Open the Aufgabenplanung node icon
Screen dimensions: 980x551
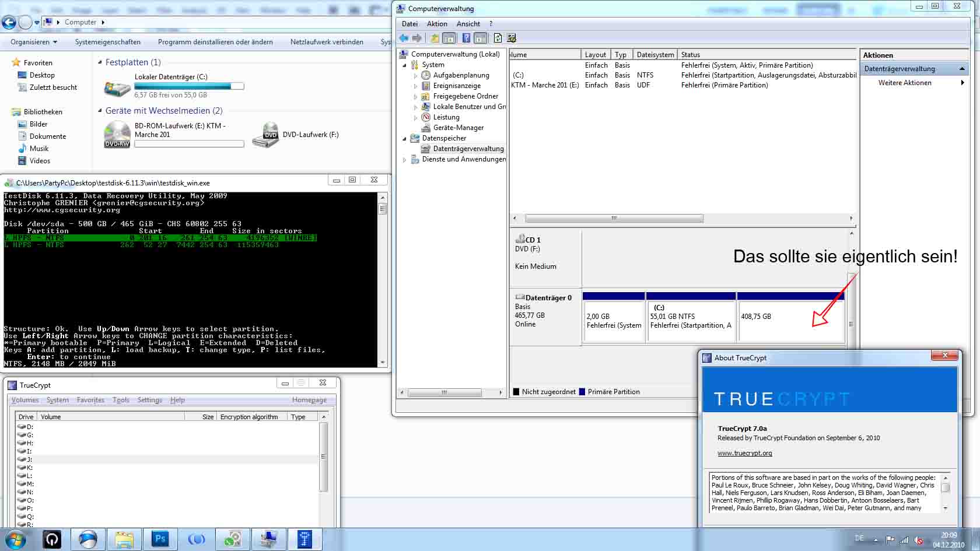click(426, 75)
